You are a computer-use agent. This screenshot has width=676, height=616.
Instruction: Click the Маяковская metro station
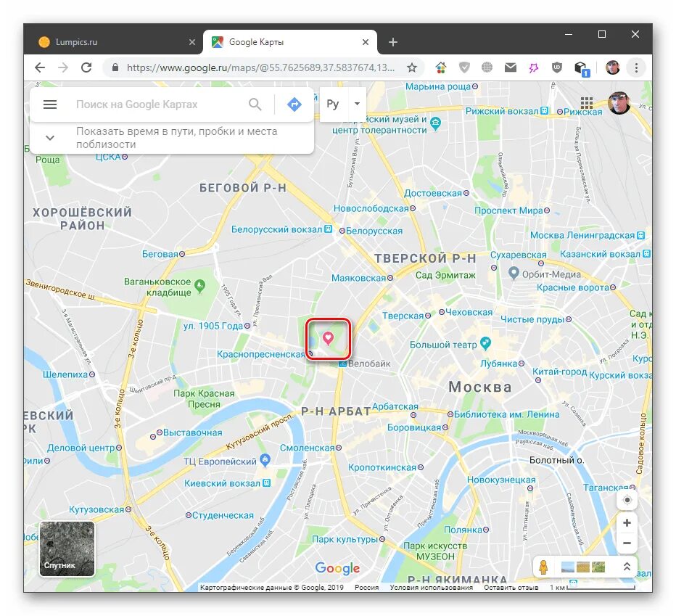click(362, 278)
